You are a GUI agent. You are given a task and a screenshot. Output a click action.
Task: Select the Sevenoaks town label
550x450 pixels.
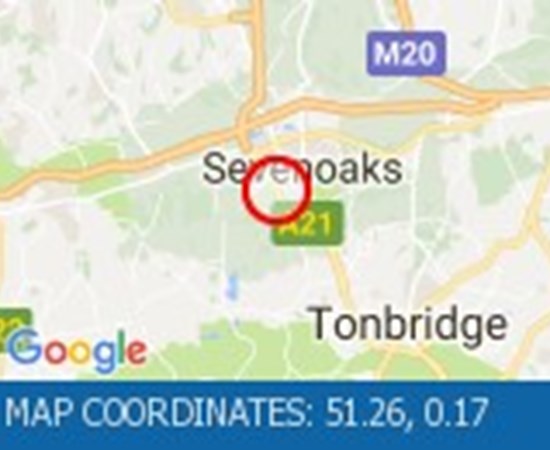302,170
